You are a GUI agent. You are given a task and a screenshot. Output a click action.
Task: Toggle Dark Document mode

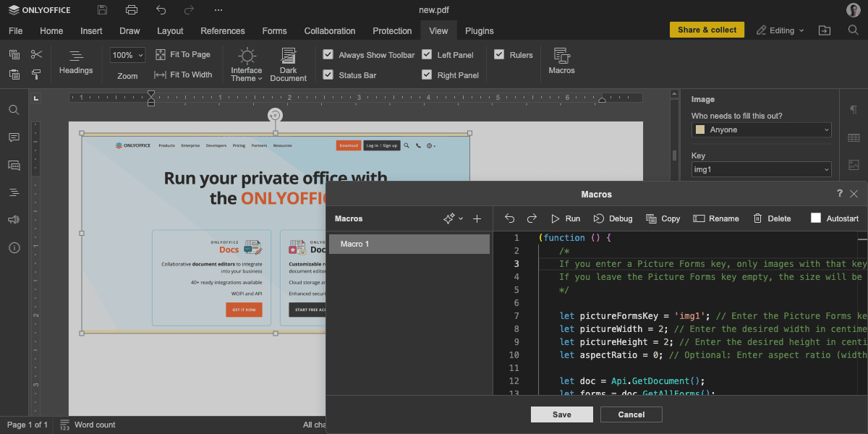point(289,65)
